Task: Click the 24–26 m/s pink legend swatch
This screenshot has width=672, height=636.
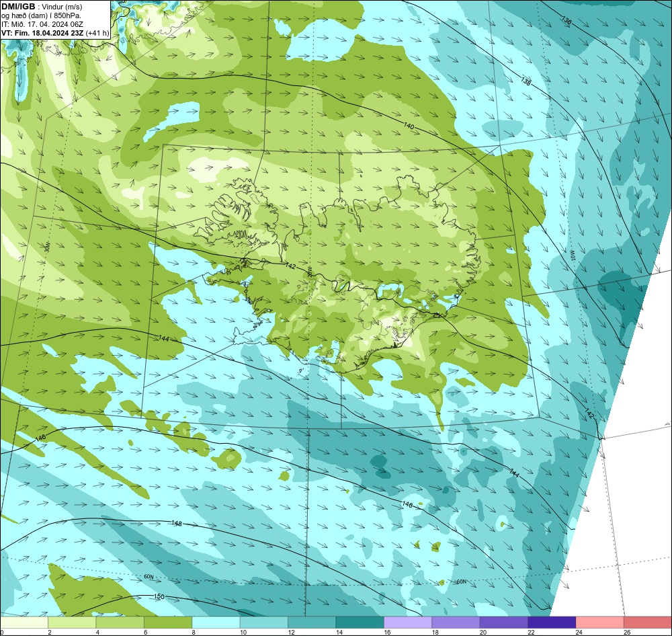Action: [600, 622]
